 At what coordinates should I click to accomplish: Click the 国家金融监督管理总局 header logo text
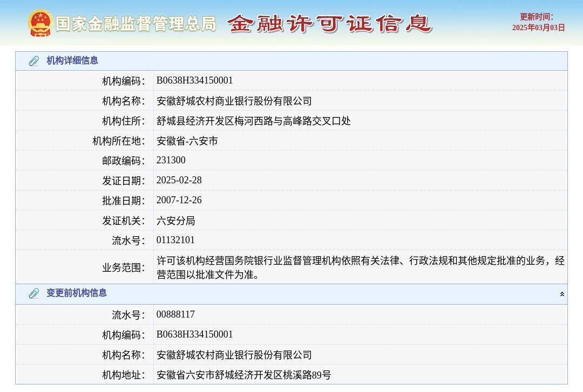click(134, 23)
